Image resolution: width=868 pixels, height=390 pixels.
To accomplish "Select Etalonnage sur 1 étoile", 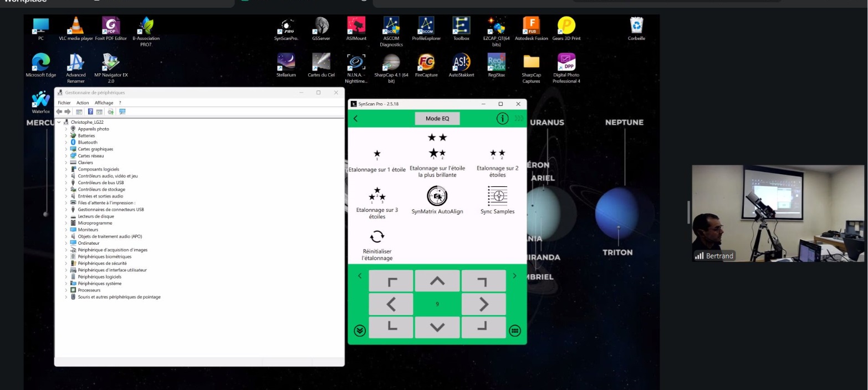I will (377, 155).
